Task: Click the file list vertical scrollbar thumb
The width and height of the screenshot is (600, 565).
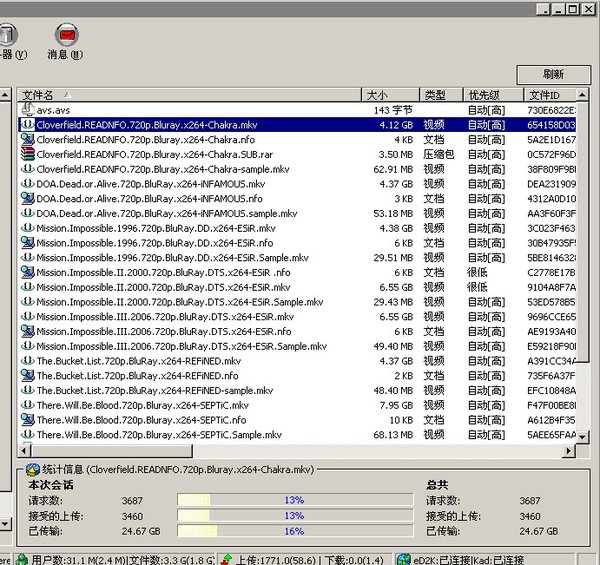Action: (x=582, y=231)
